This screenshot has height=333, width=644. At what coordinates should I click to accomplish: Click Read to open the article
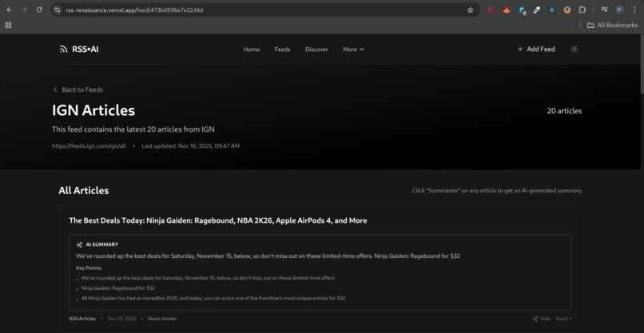(563, 319)
